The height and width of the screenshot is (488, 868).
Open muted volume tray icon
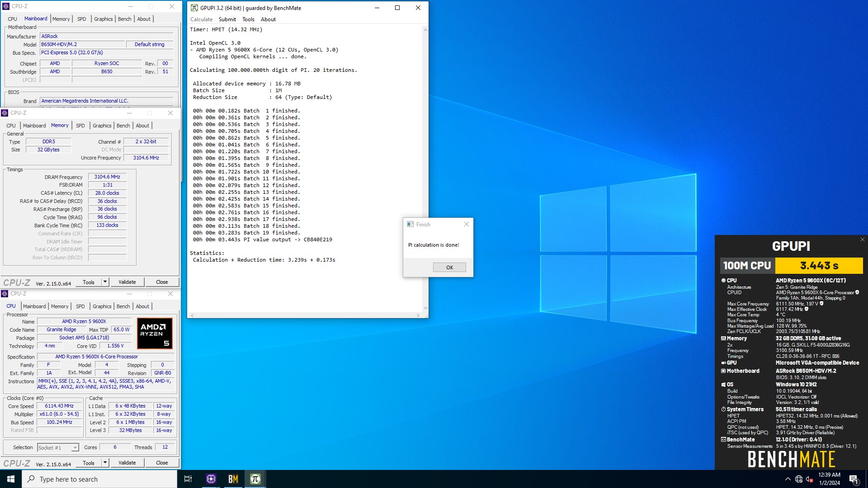(x=810, y=479)
